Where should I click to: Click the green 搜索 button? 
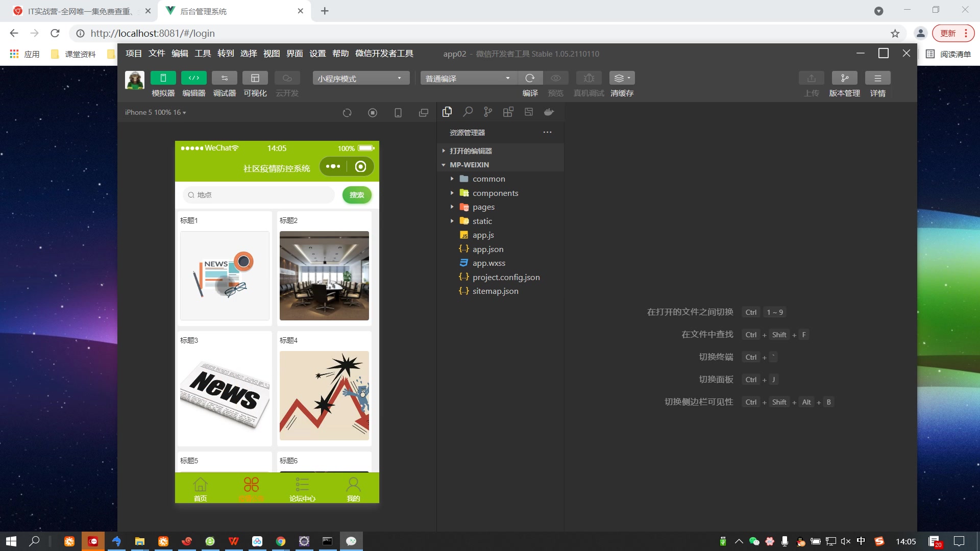coord(357,195)
